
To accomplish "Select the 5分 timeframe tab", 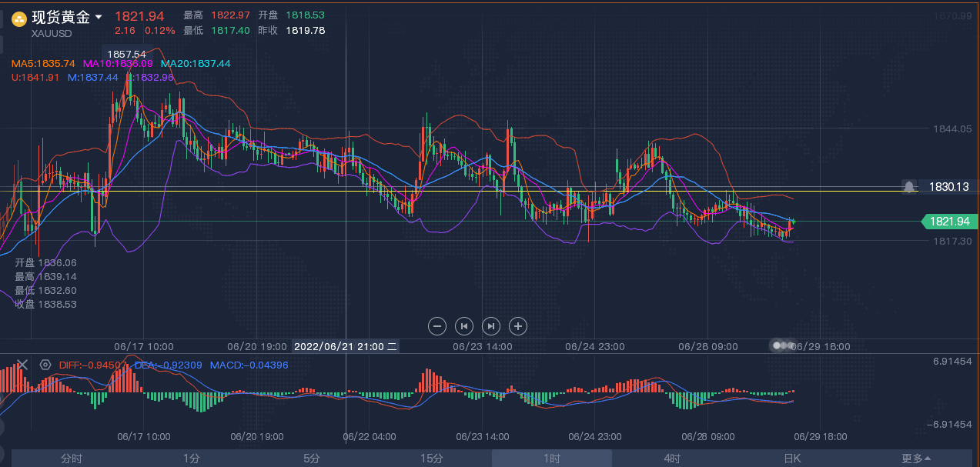I will click(312, 459).
